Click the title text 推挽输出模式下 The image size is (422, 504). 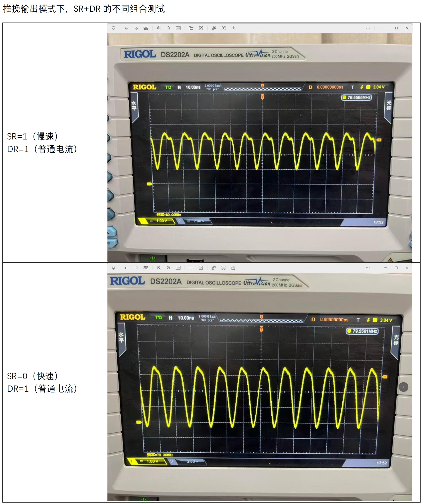point(34,9)
